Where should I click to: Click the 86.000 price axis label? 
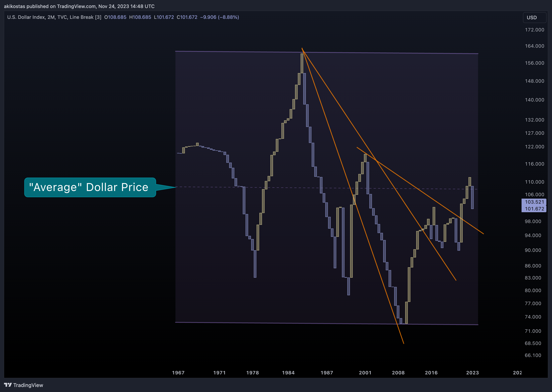(x=533, y=266)
